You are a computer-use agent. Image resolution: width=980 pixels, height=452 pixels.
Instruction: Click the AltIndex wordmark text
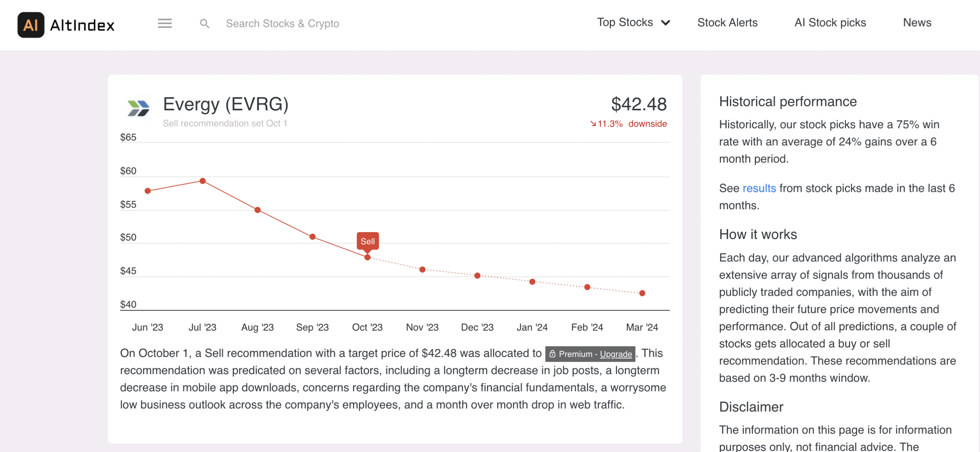[82, 25]
